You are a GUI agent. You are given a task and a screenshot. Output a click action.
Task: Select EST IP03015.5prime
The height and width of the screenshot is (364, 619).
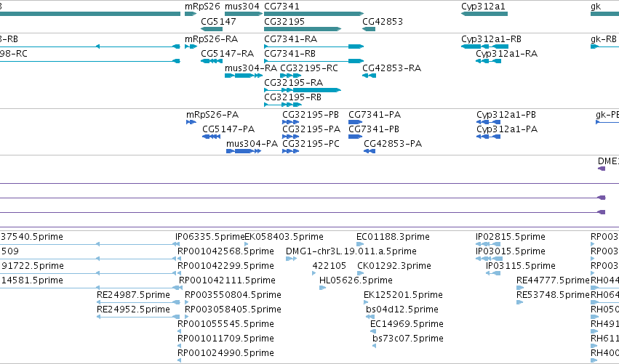(511, 251)
